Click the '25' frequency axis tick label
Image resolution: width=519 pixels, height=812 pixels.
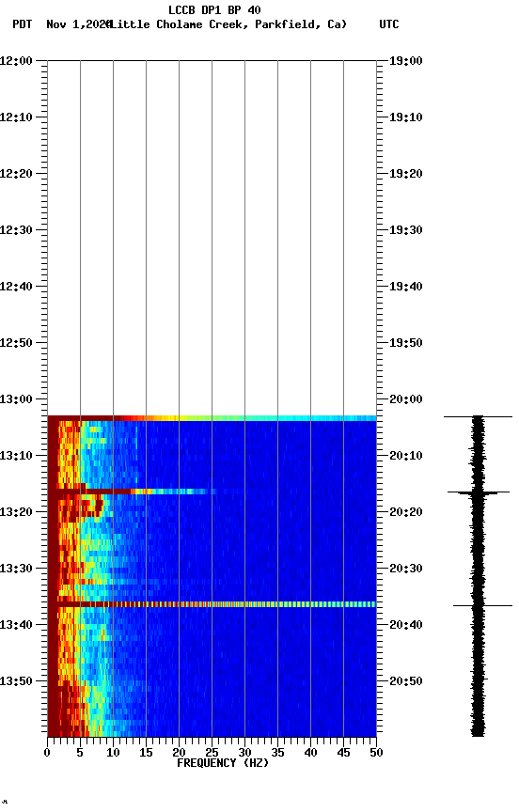212,753
